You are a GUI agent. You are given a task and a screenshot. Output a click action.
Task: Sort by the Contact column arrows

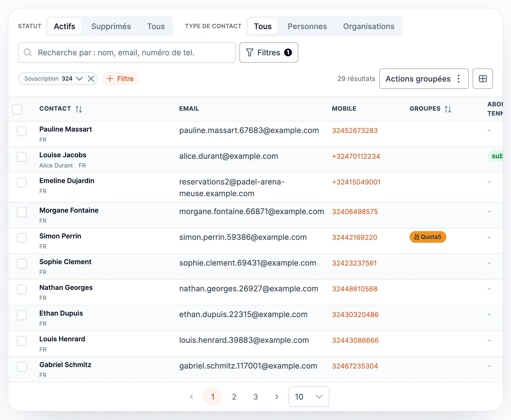(x=79, y=109)
